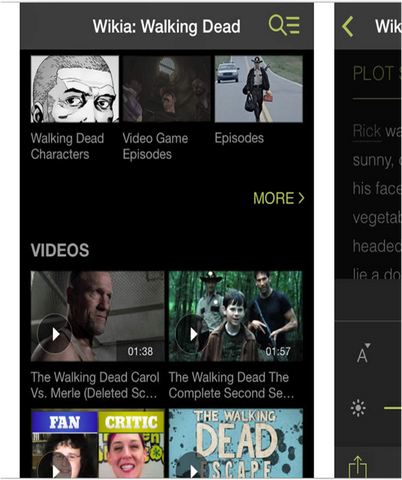Screen dimensions: 402x480
Task: Adjust the brightness slider line
Action: point(393,408)
